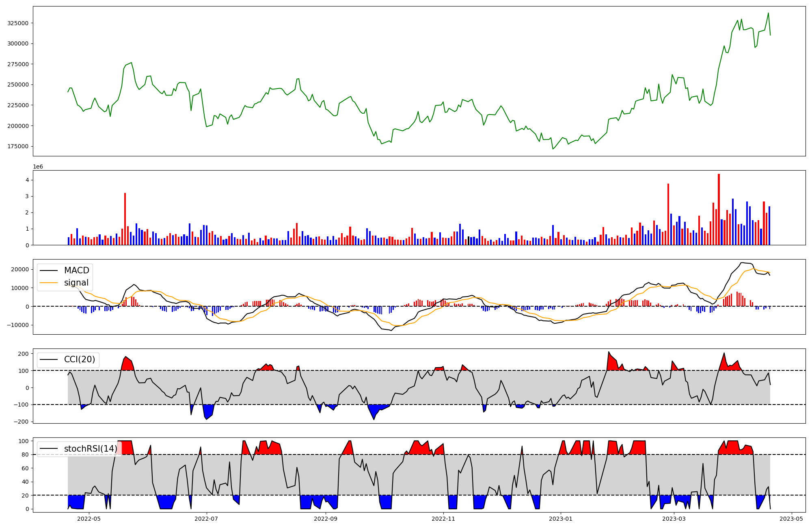Screen dimensions: 812x528
Task: Click the 10000 tick on the MACD axis
Action: point(19,288)
